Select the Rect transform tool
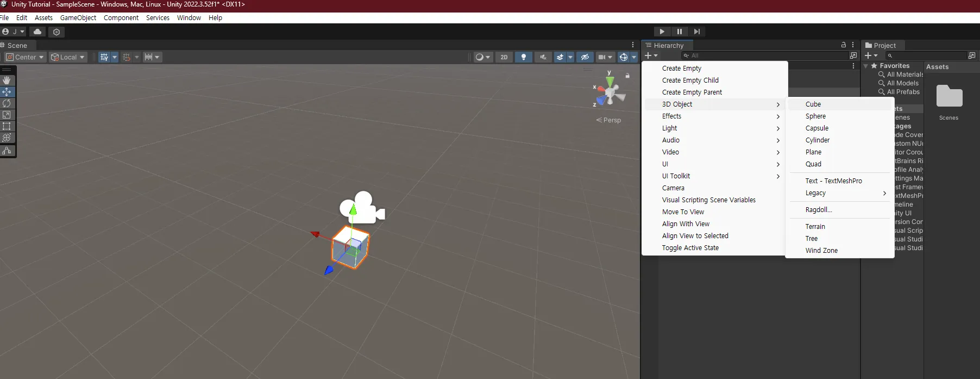980x379 pixels. tap(7, 126)
